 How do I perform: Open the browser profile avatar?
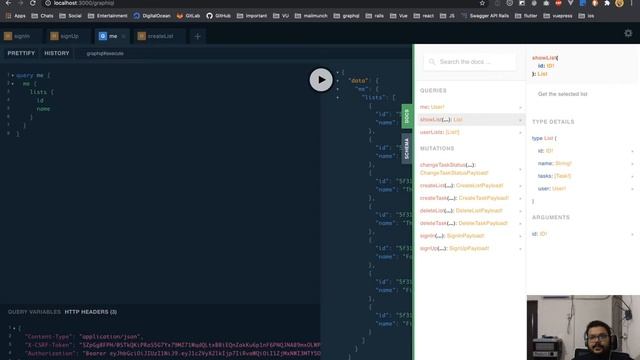(x=619, y=3)
